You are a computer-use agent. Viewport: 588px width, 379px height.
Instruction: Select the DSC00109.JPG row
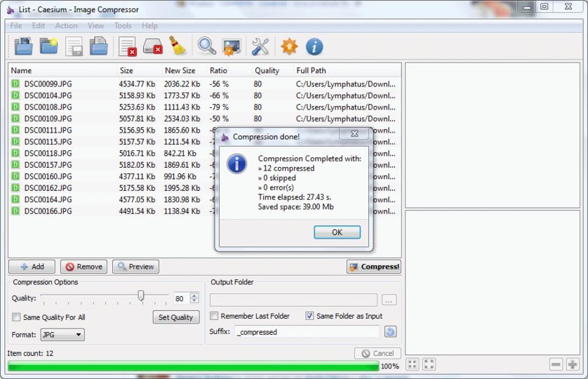click(x=204, y=119)
